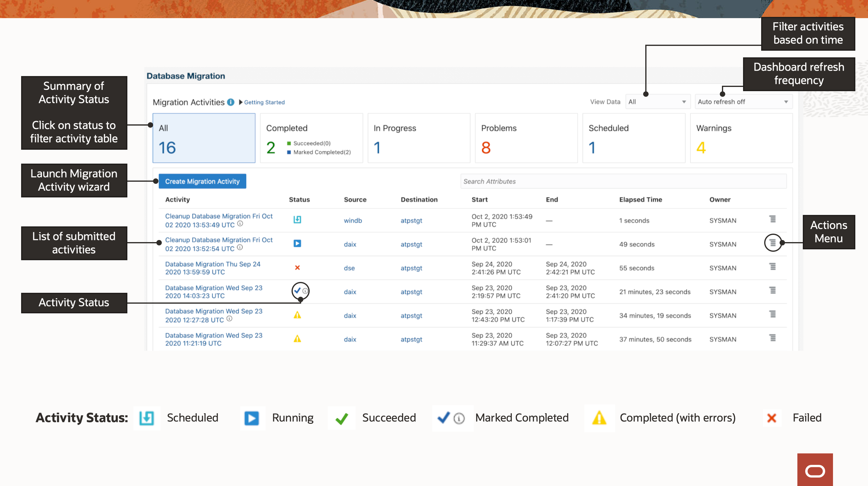Viewport: 868px width, 486px height.
Task: Click info icon next to Migration Activities
Action: 231,102
